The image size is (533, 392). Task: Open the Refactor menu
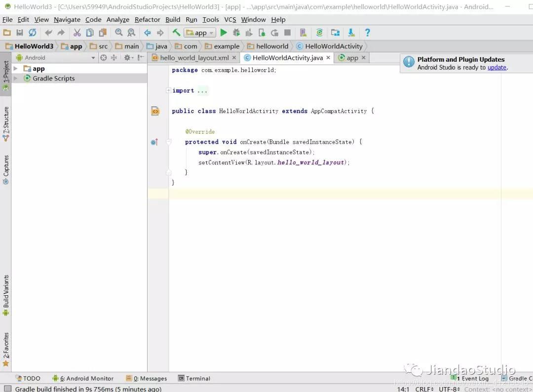tap(147, 20)
